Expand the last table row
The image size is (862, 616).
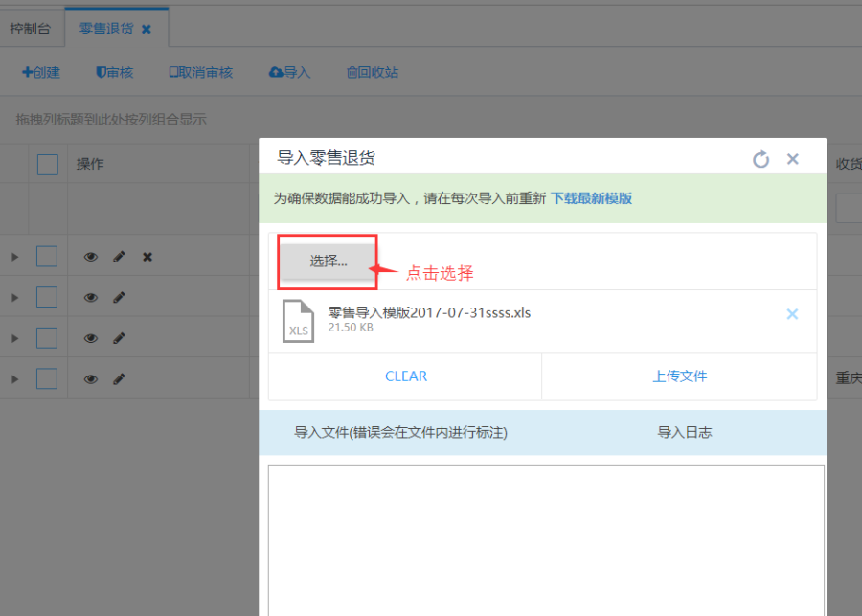[x=14, y=378]
